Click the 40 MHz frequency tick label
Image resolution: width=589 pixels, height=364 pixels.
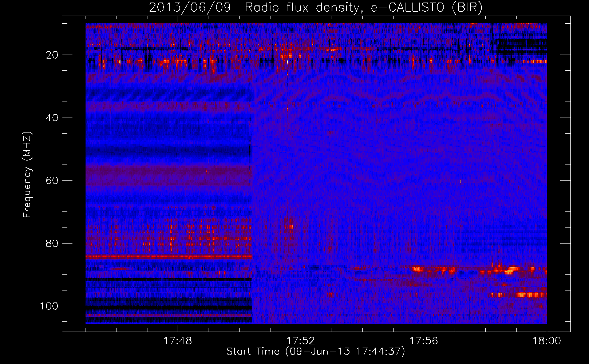pyautogui.click(x=52, y=118)
